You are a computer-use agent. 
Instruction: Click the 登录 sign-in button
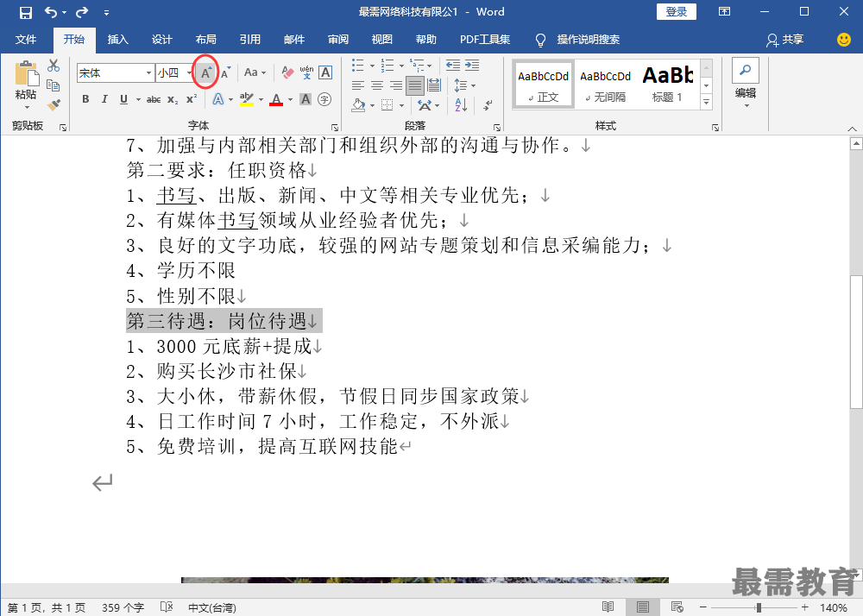677,11
